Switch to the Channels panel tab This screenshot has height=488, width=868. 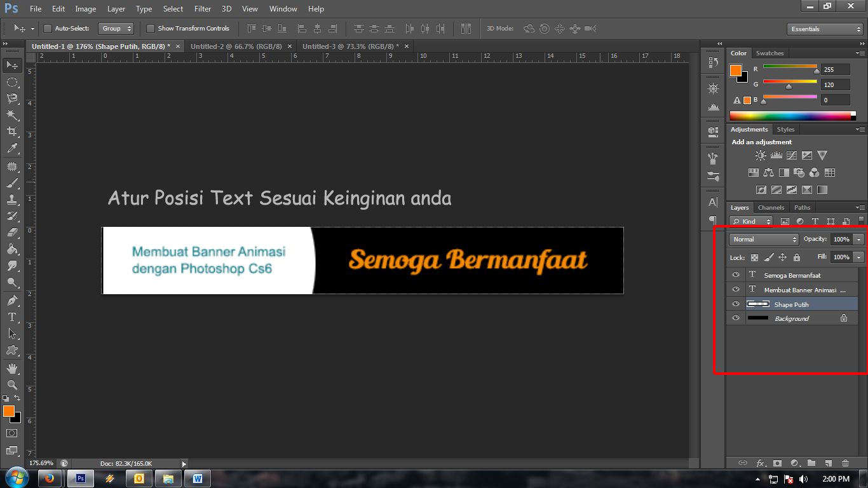click(x=771, y=208)
